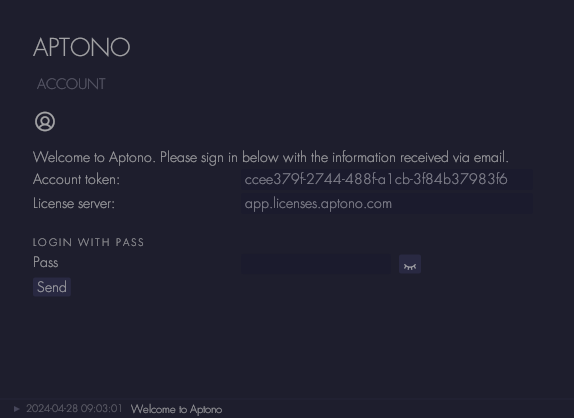Toggle password visibility with the eye icon
This screenshot has height=418, width=574.
coord(410,264)
